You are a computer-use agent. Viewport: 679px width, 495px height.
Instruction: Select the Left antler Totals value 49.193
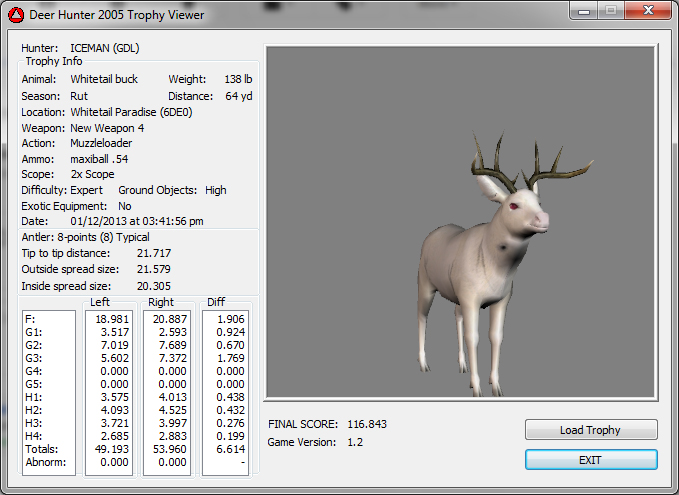111,448
